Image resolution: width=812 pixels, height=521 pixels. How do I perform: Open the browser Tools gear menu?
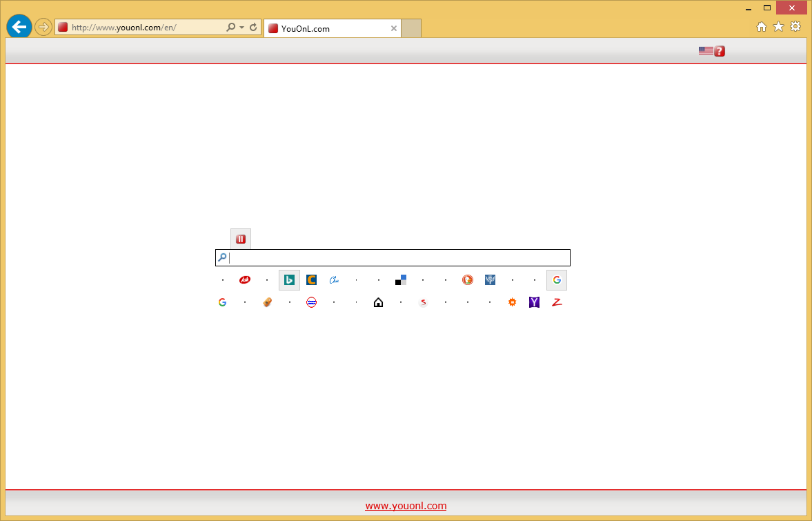(795, 27)
